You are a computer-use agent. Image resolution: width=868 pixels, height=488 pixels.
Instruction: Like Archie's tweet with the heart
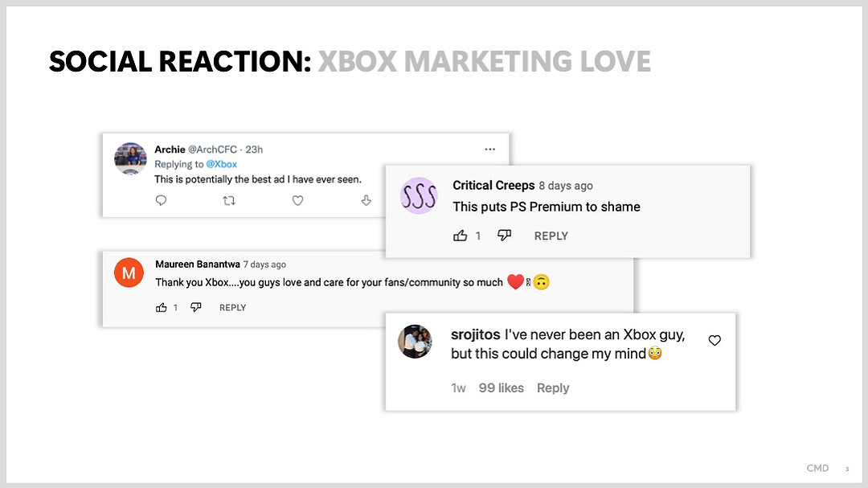click(x=298, y=200)
